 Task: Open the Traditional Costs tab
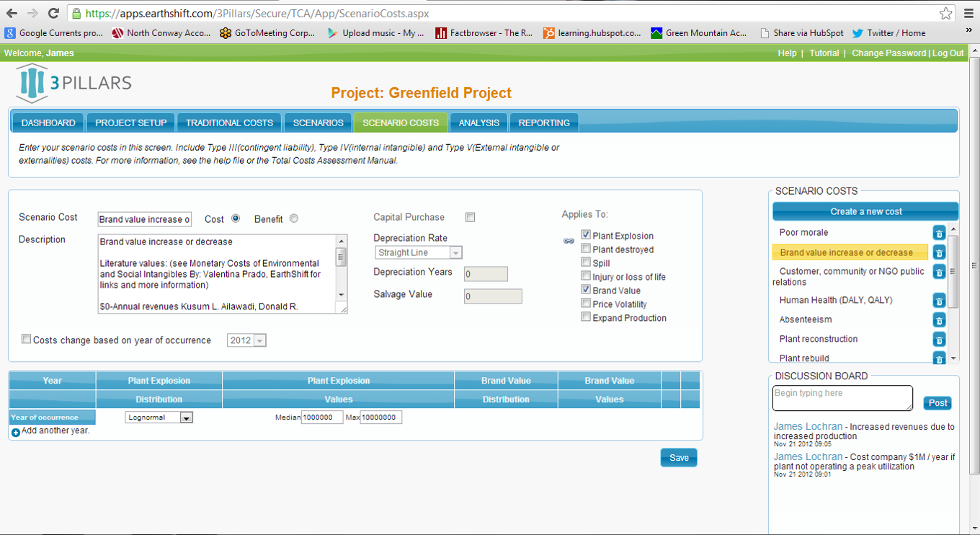(x=229, y=123)
